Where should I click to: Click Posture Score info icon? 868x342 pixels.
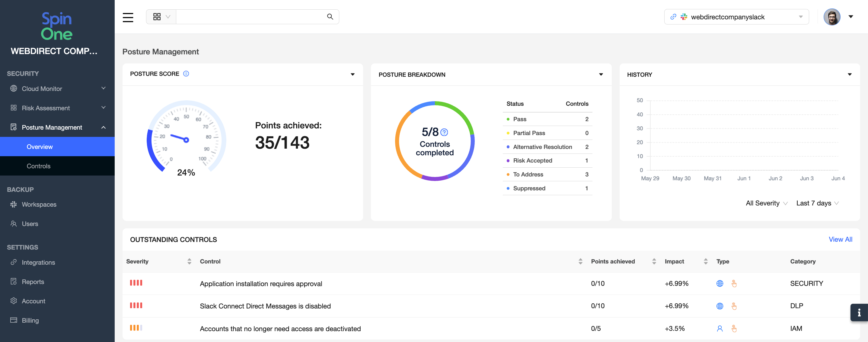coord(186,73)
